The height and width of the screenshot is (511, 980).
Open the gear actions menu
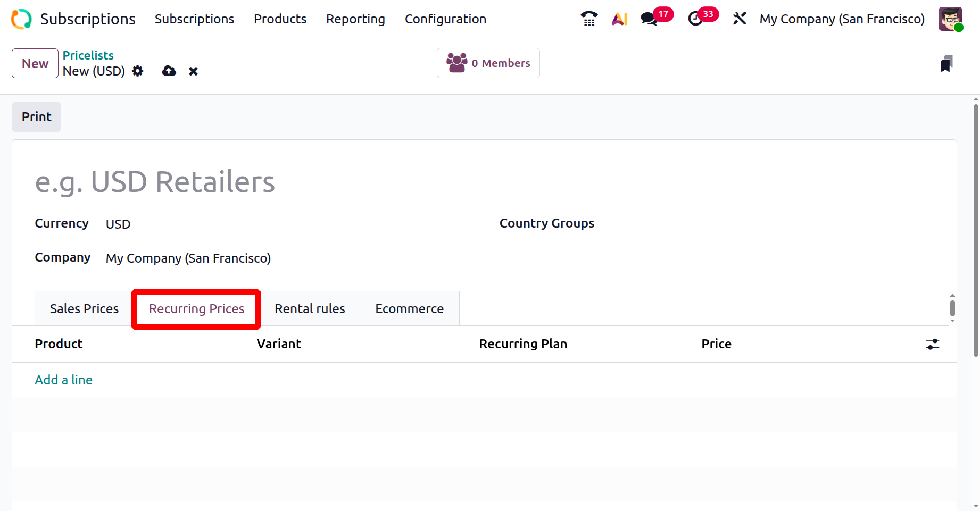pyautogui.click(x=138, y=71)
